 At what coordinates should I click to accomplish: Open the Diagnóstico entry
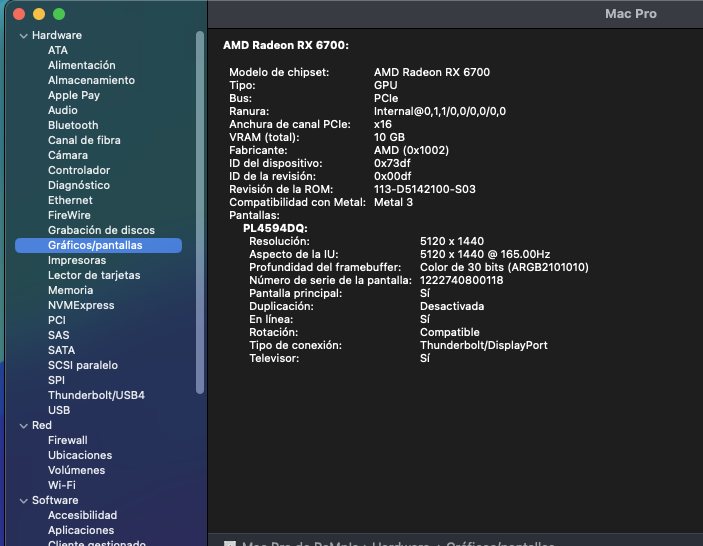[x=79, y=185]
